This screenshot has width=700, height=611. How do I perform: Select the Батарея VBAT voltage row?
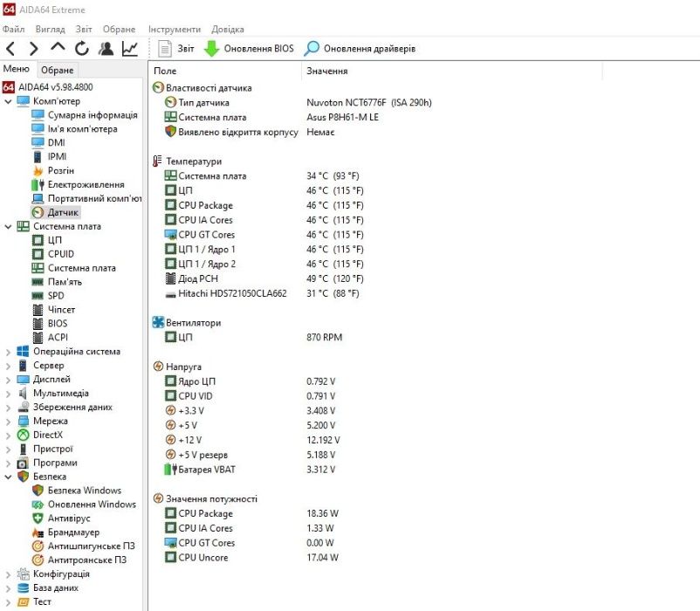(x=250, y=470)
